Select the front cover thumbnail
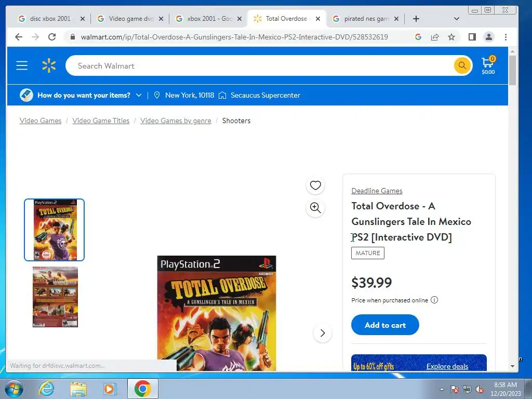 [54, 230]
